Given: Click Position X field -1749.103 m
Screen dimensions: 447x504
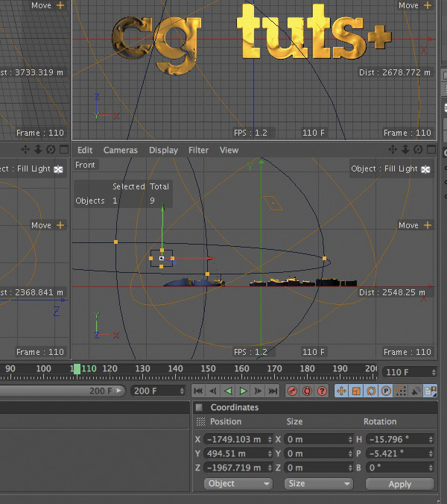Looking at the screenshot, I should click(x=238, y=439).
